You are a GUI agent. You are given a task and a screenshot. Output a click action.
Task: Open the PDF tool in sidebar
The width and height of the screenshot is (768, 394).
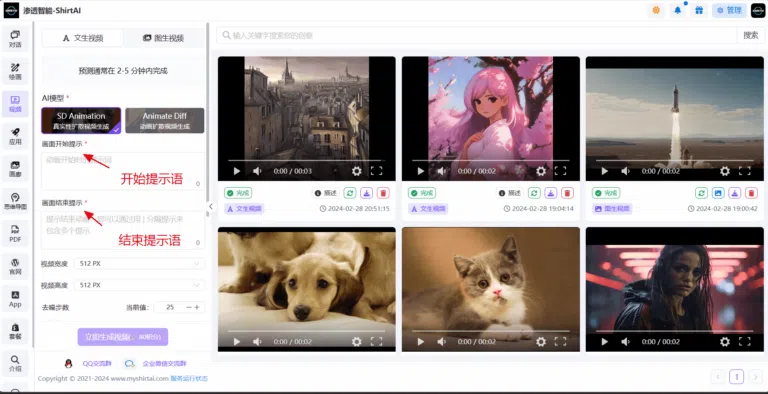point(15,233)
